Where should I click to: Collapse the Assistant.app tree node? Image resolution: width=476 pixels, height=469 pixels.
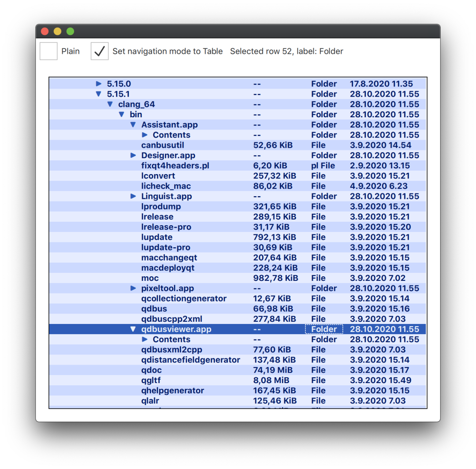click(x=133, y=124)
